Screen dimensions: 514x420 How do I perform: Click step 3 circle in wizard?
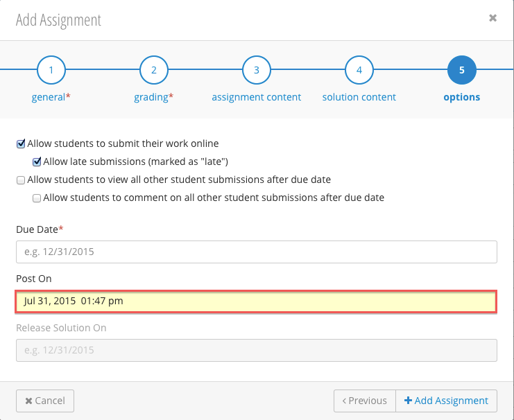[257, 70]
